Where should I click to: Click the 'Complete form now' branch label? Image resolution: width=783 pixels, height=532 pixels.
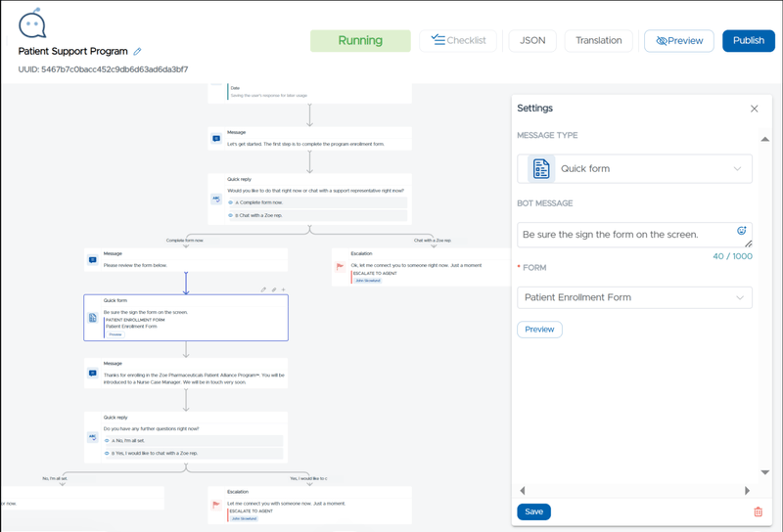pyautogui.click(x=185, y=241)
